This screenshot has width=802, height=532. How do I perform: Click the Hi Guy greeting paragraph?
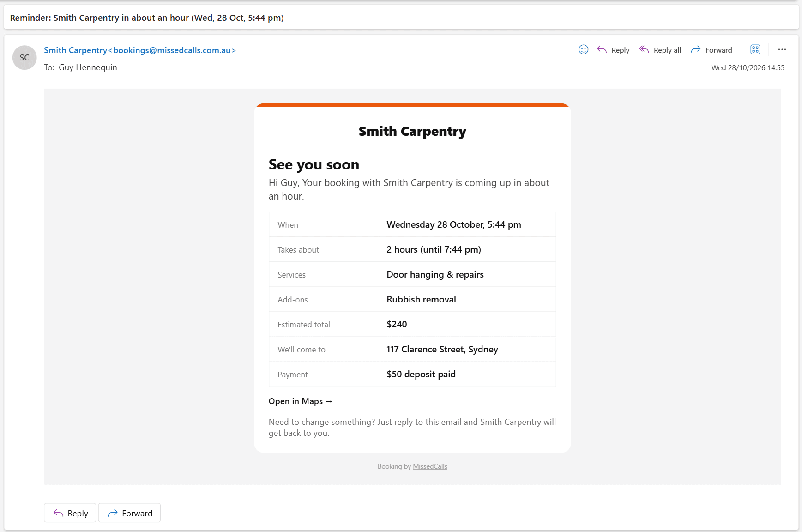(409, 189)
